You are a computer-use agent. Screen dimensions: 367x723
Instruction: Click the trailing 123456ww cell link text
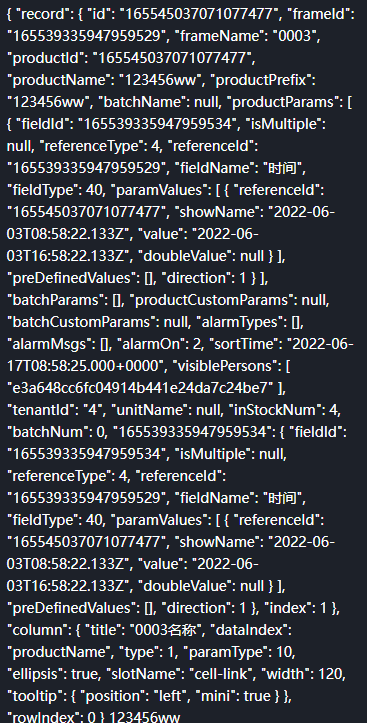click(x=145, y=717)
